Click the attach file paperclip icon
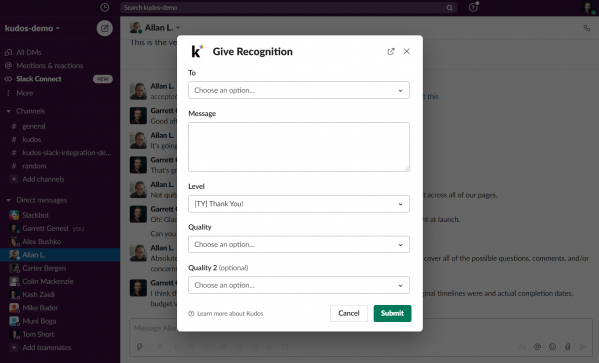Image resolution: width=599 pixels, height=363 pixels. pos(568,347)
